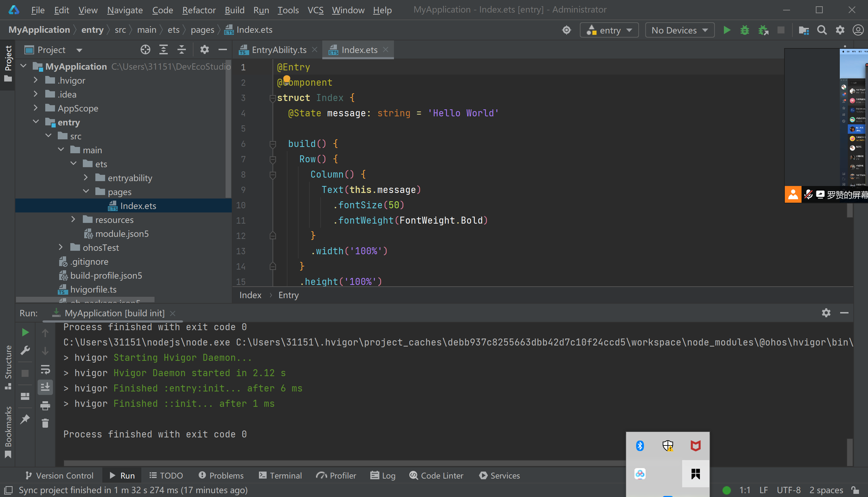Click Expand All in Project panel

(x=164, y=50)
